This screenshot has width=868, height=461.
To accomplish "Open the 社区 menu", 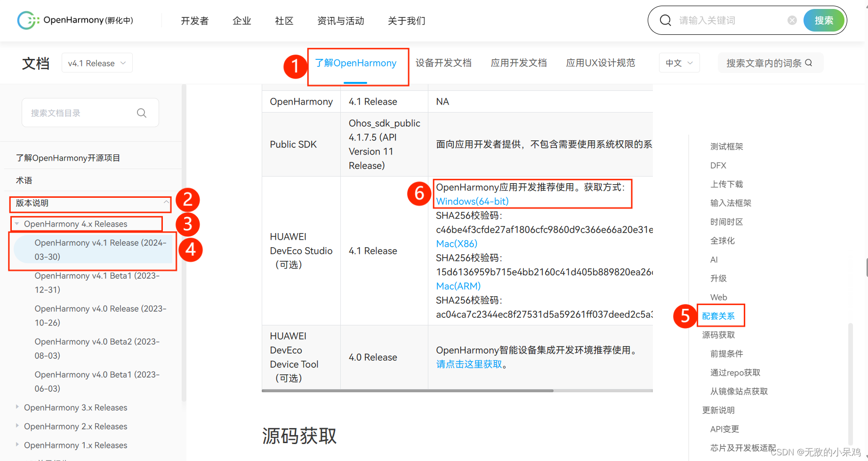I will [x=284, y=21].
